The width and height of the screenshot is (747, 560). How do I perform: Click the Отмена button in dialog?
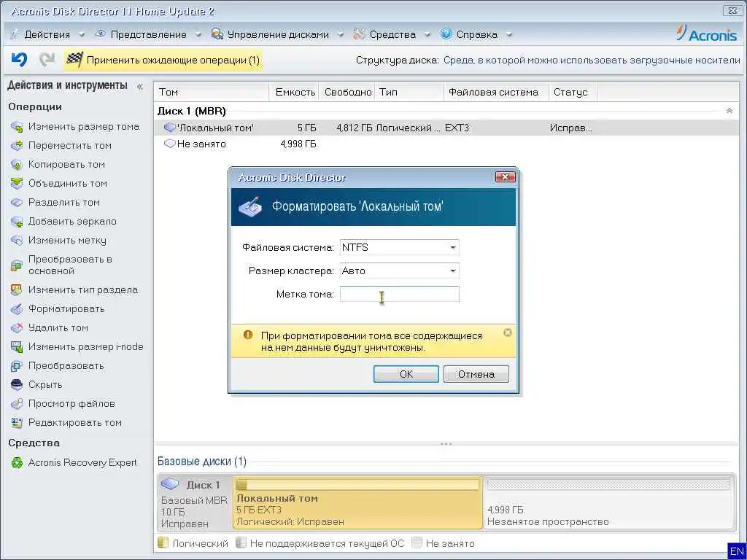(476, 374)
